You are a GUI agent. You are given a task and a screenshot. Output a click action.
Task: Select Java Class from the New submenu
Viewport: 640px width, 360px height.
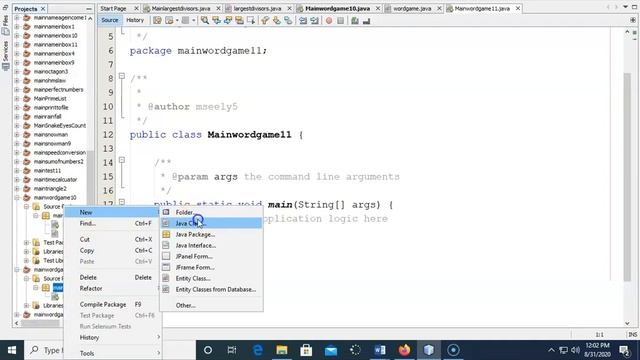[x=211, y=223]
